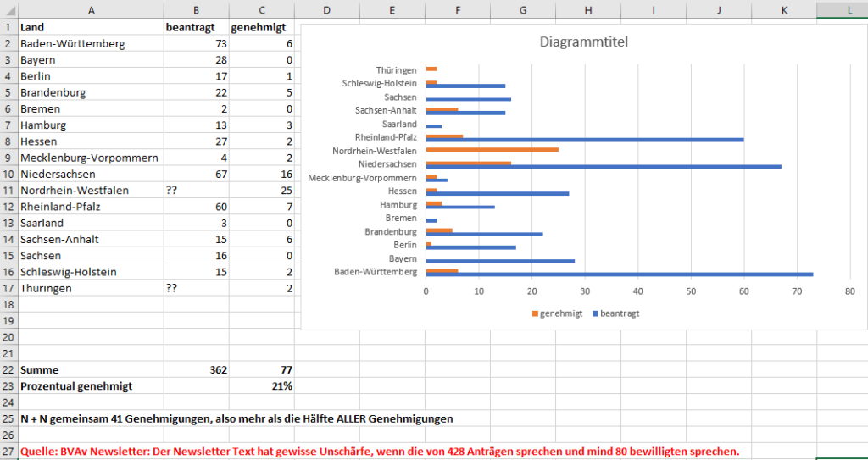Click value 25 for Nordrhein-Westfalen genehmigt

point(262,191)
